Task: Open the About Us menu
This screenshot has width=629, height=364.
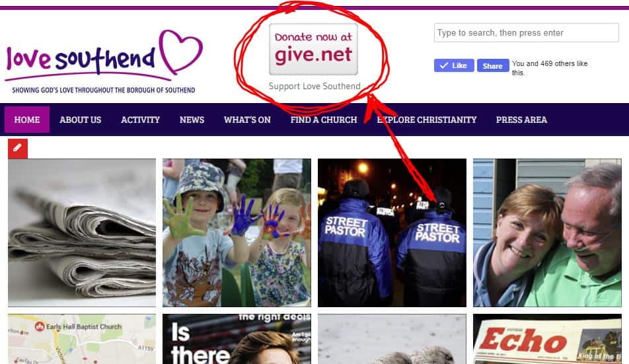Action: 80,120
